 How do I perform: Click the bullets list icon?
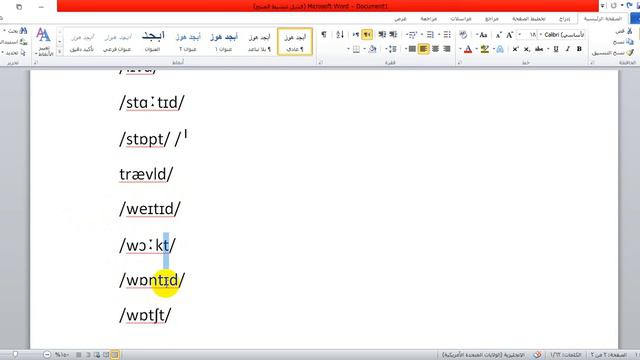447,34
